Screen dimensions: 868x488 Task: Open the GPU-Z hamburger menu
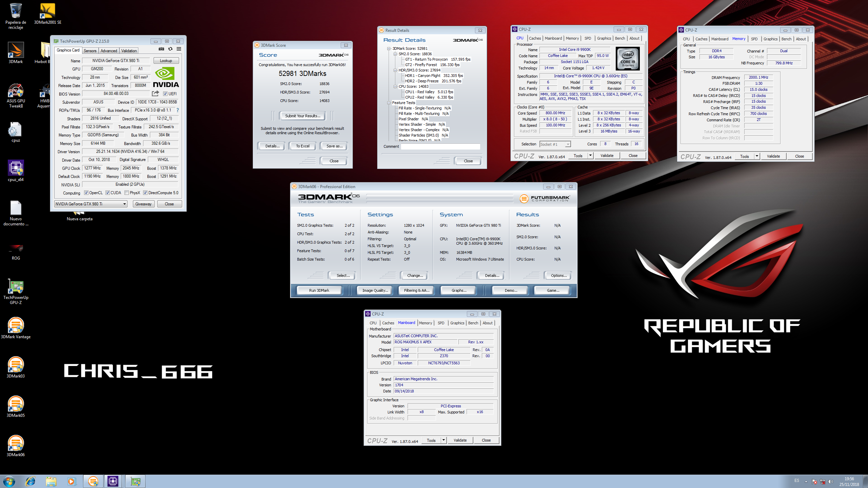(x=179, y=49)
